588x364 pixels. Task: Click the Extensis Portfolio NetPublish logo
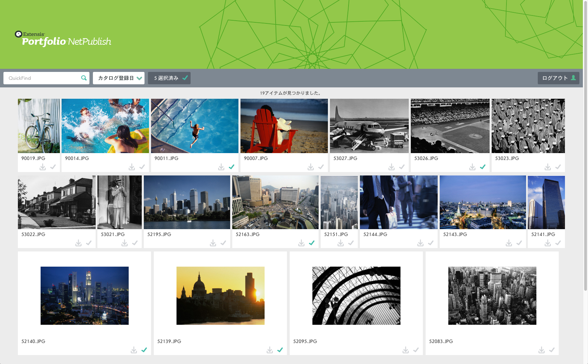[63, 39]
